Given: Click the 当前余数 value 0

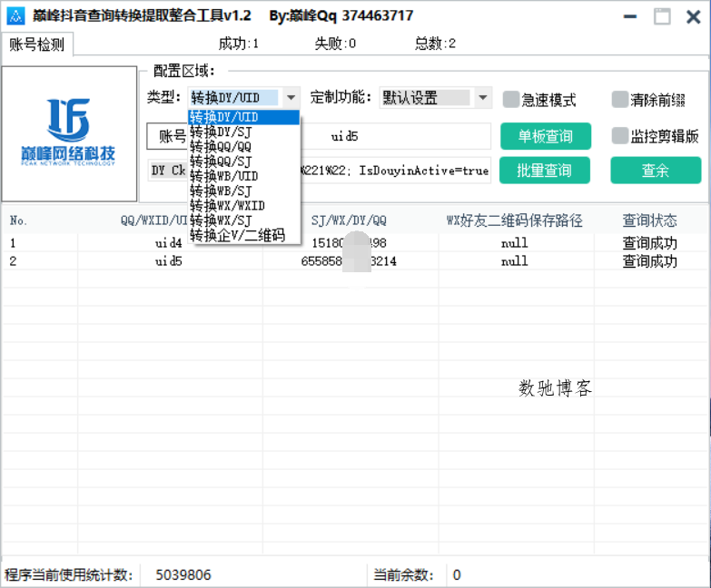Looking at the screenshot, I should point(457,575).
